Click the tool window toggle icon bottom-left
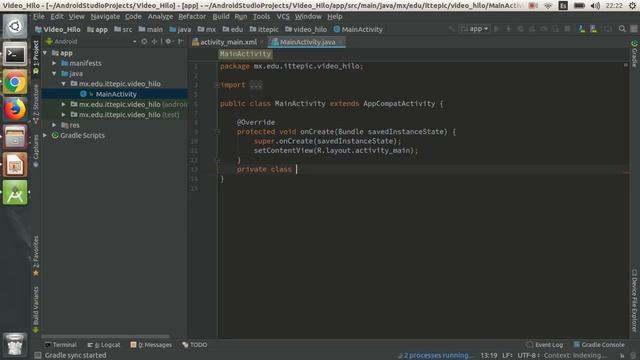640x360 pixels. [38, 355]
